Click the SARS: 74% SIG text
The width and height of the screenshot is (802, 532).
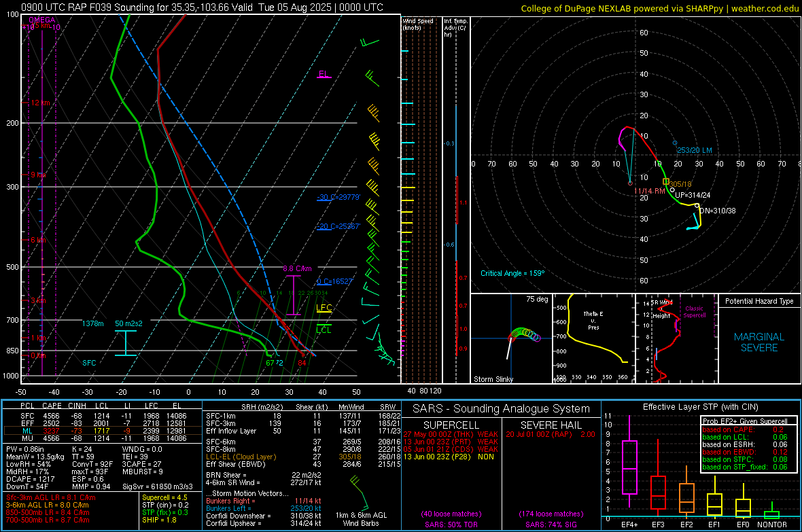tap(551, 525)
